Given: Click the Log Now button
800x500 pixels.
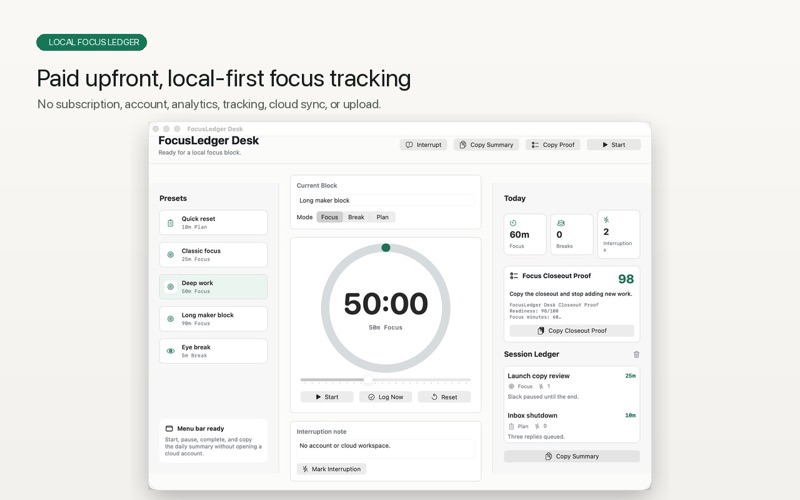Looking at the screenshot, I should [386, 397].
